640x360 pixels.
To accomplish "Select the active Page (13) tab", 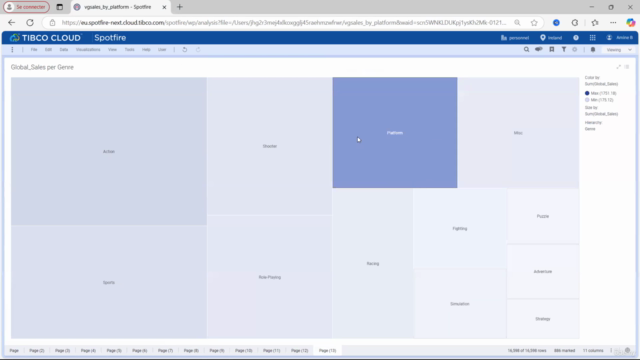I will [x=327, y=351].
